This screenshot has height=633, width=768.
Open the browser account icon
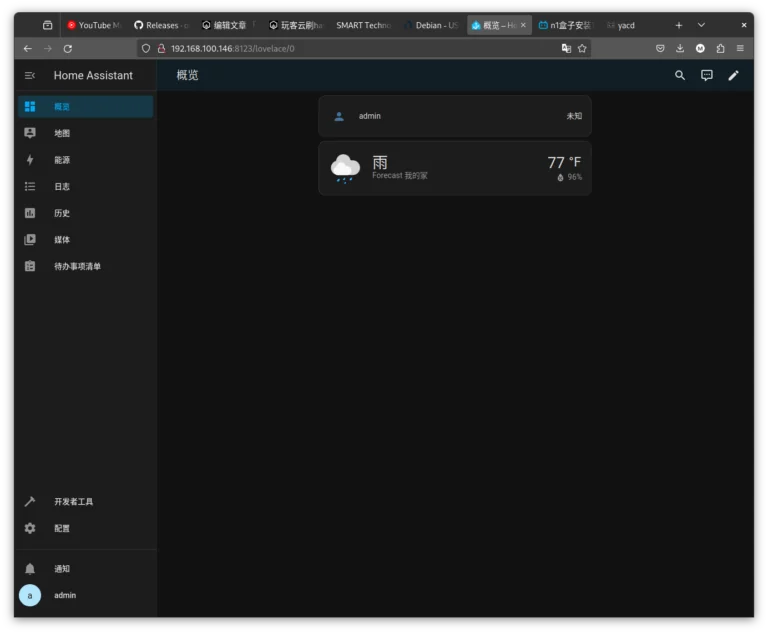pyautogui.click(x=700, y=48)
